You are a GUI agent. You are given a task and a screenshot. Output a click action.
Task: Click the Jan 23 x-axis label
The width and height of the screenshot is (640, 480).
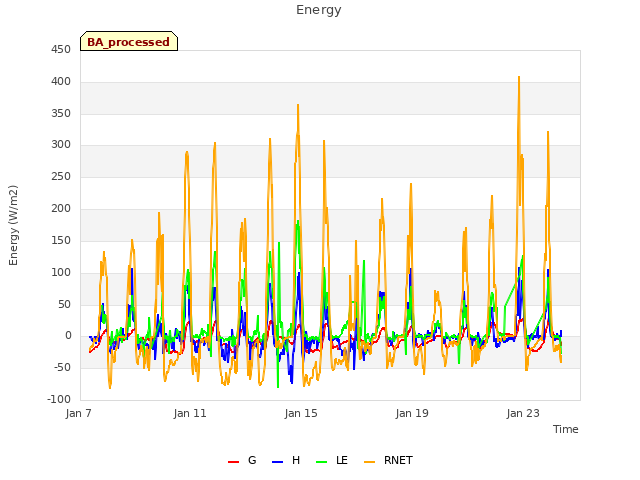coord(523,413)
